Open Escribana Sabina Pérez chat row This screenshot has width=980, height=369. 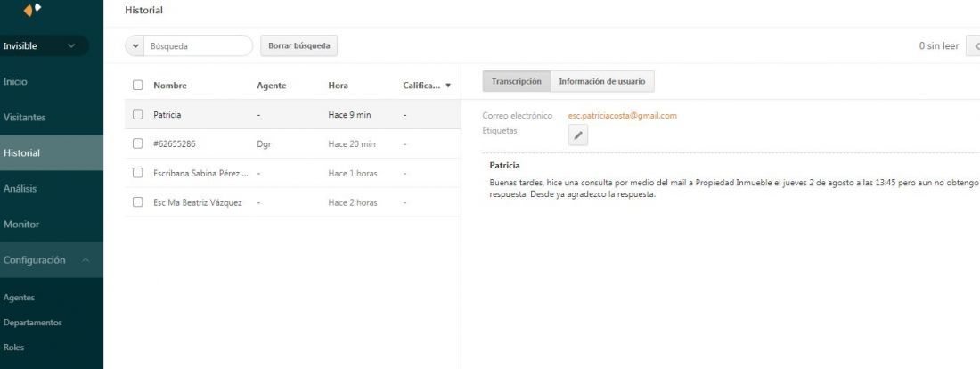pyautogui.click(x=293, y=173)
